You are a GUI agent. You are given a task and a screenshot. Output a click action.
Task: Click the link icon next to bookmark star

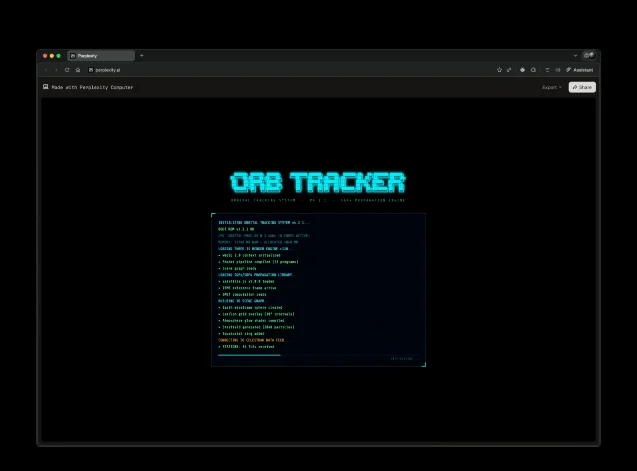pyautogui.click(x=510, y=70)
